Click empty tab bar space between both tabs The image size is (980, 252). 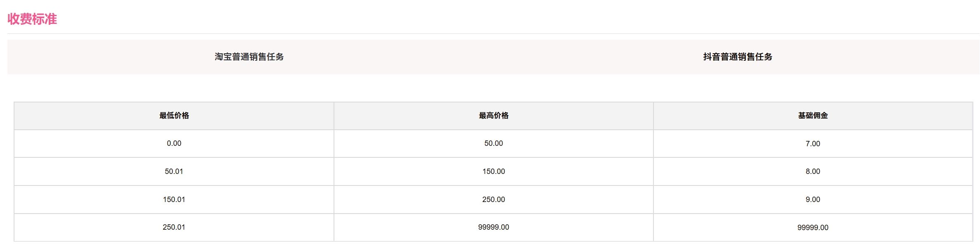[x=494, y=57]
